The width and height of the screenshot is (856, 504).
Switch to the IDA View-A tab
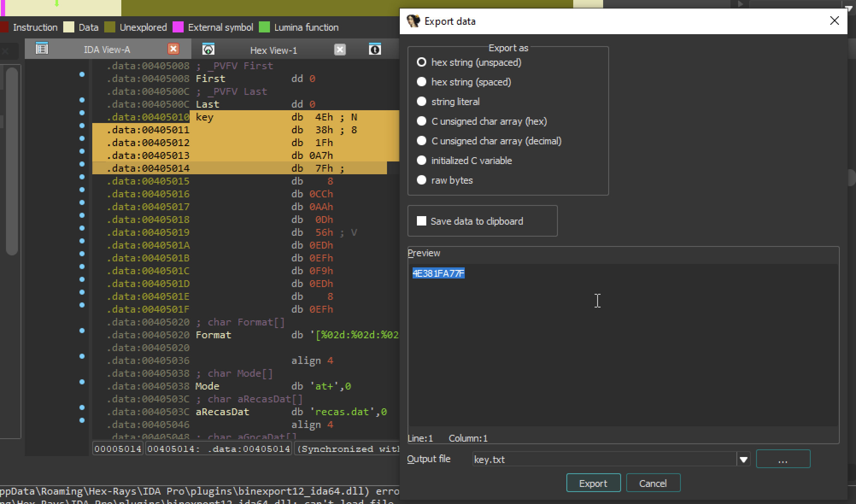(107, 50)
